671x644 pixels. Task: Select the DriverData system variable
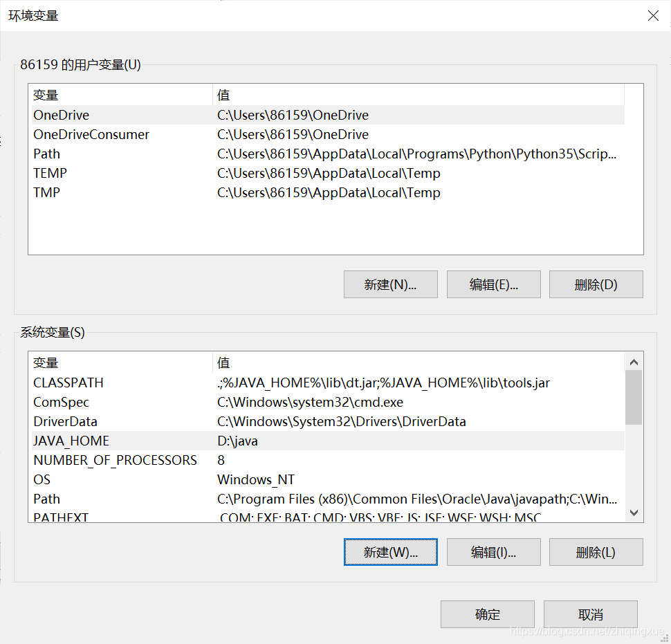328,421
